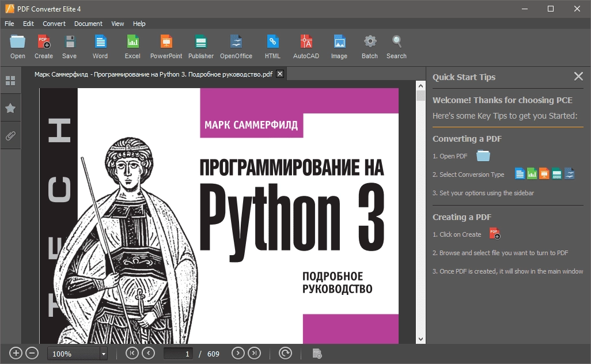Go to last page button
591x364 pixels.
coord(254,353)
